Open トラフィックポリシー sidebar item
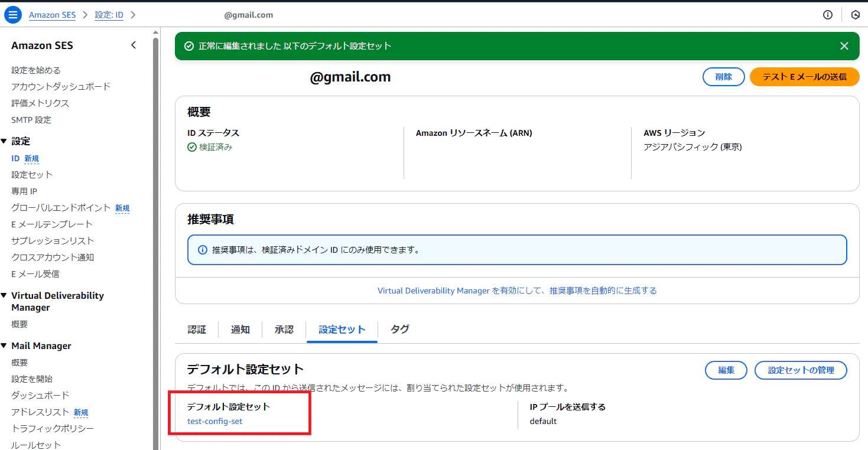Image resolution: width=868 pixels, height=450 pixels. (53, 429)
